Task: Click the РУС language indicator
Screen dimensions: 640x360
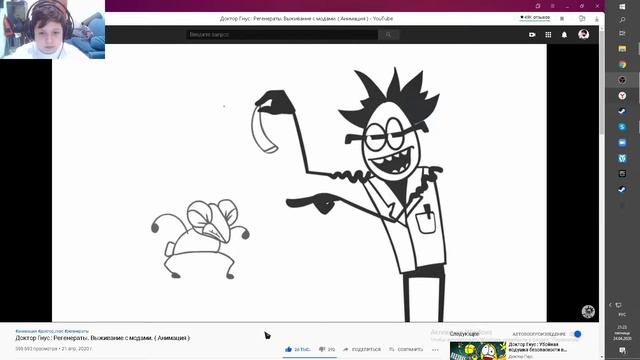Action: point(622,315)
